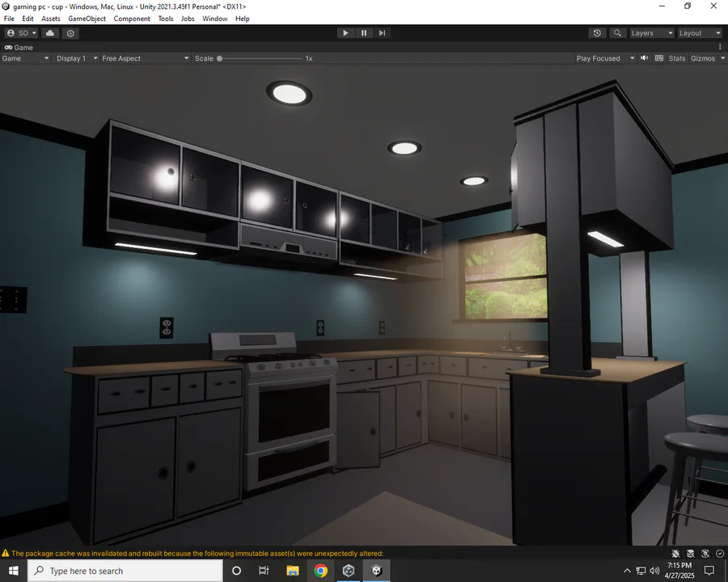Open the File menu
Viewport: 728px width, 582px height.
pos(9,19)
